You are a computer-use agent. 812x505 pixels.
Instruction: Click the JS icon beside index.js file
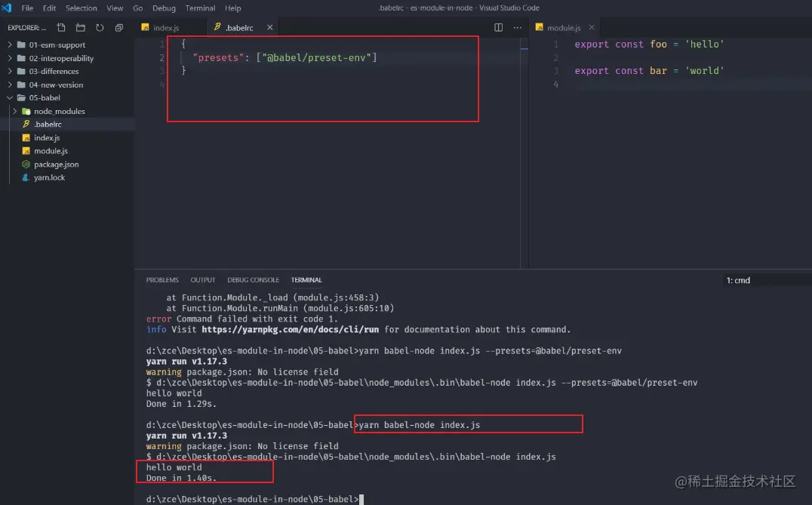[26, 138]
